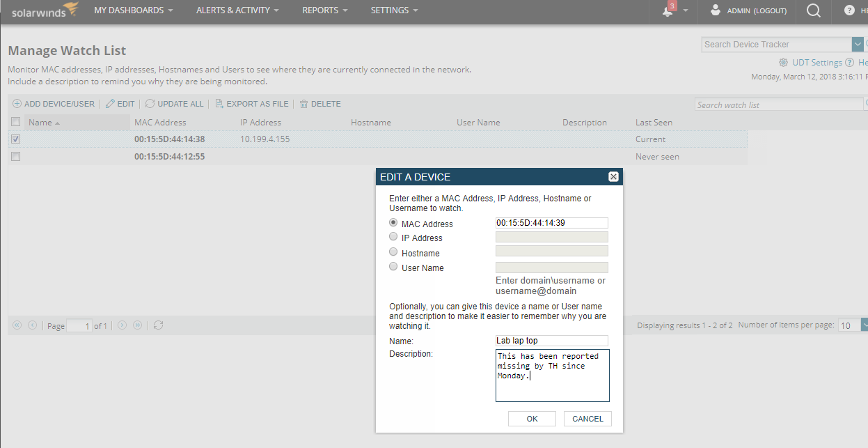Screen dimensions: 868x448
Task: Expand the My Dashboards menu
Action: 134,10
